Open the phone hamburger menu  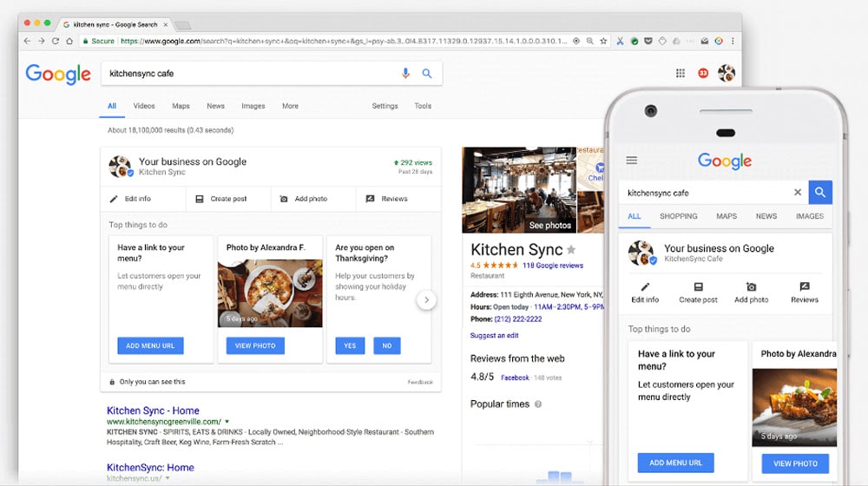632,161
